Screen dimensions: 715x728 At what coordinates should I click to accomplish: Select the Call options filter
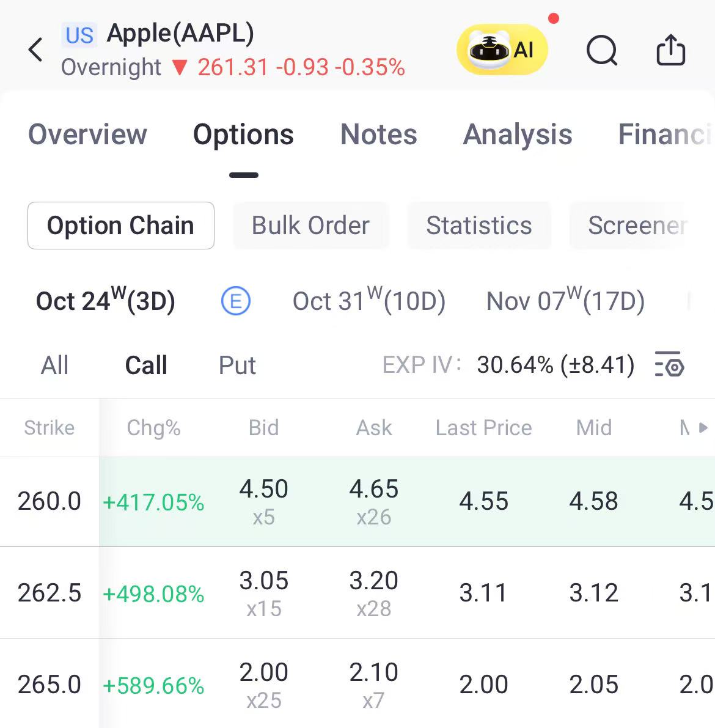[x=146, y=366]
